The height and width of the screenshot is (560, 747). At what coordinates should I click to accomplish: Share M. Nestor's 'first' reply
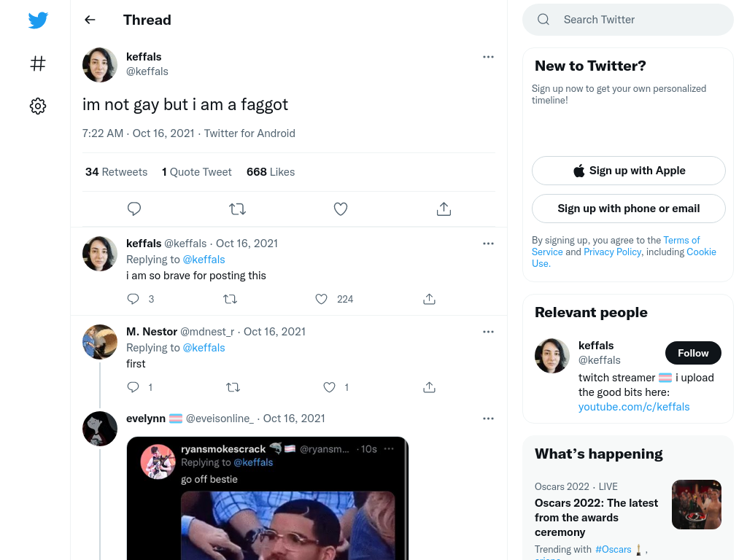(429, 387)
